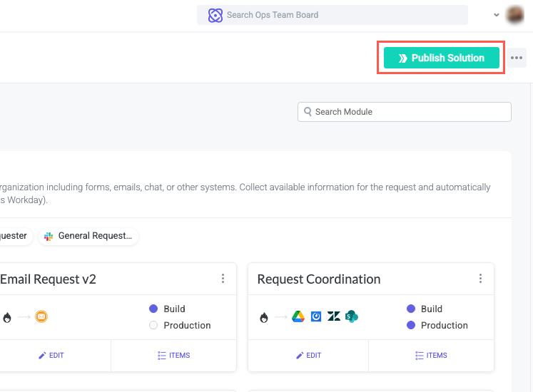The image size is (533, 392).
Task: Click the magnifier icon in Search Module
Action: click(x=308, y=111)
